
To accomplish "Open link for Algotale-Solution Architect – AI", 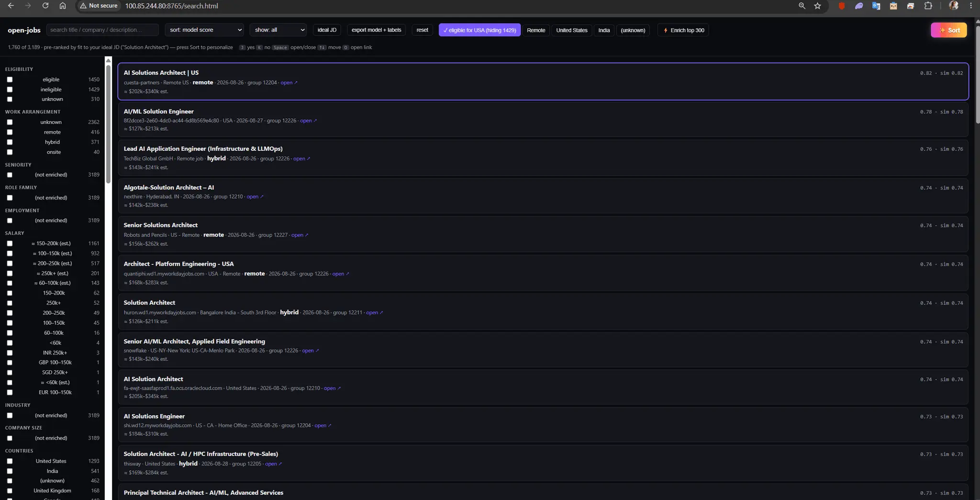I will click(255, 196).
